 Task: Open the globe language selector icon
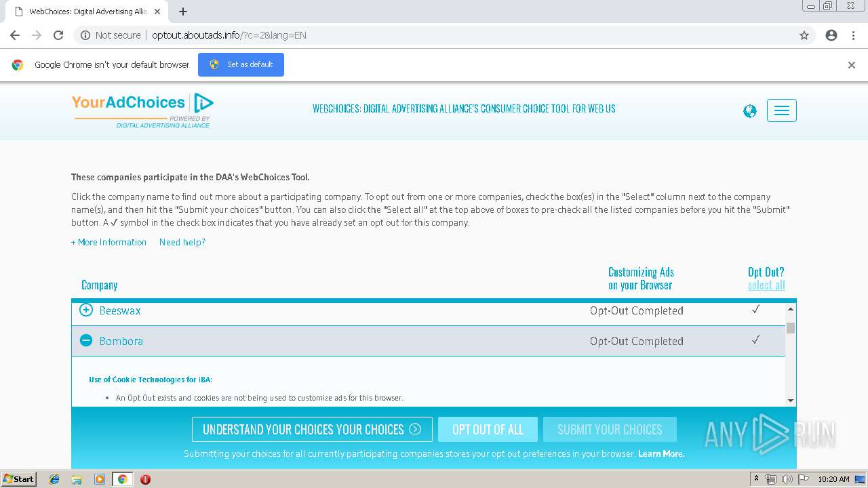click(749, 111)
